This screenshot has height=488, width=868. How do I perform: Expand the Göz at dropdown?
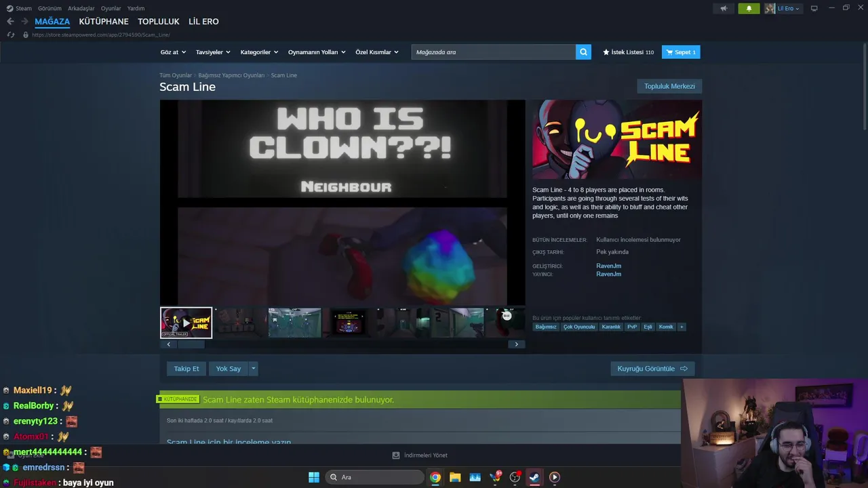click(x=172, y=52)
